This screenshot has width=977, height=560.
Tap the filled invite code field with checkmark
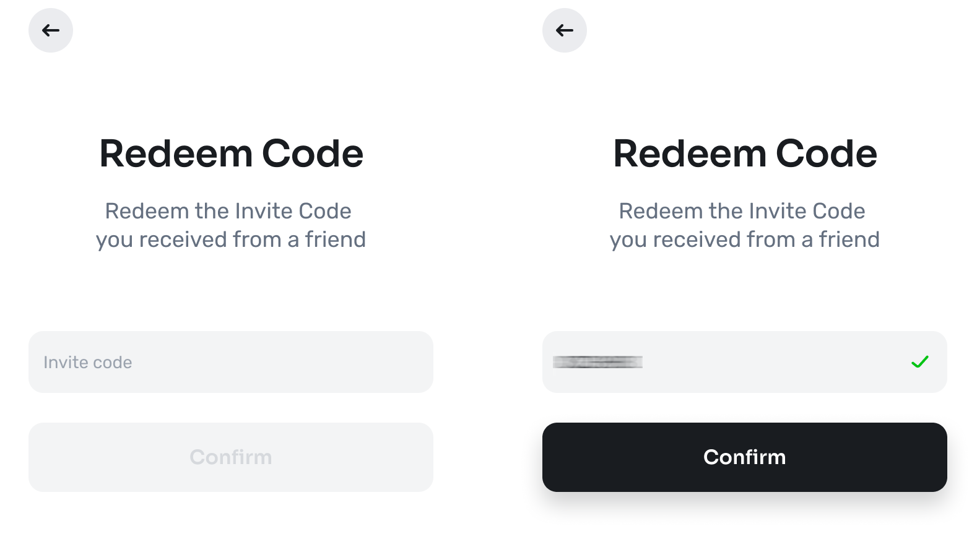pos(744,362)
